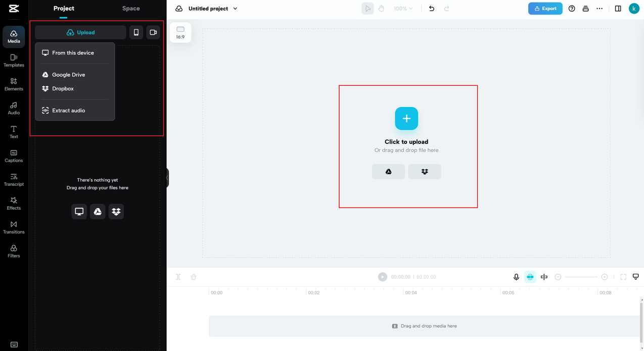Open the Filters sidebar panel
The image size is (644, 351).
[x=14, y=252]
